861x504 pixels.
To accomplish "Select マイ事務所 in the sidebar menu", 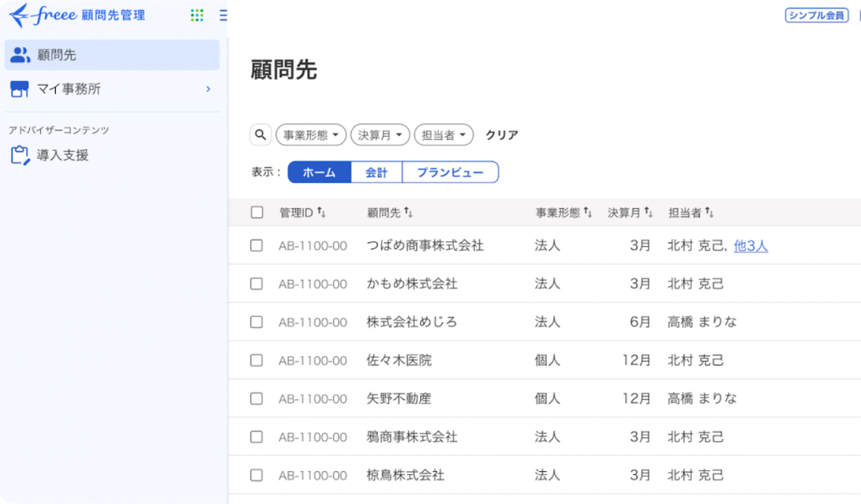I will (x=112, y=89).
